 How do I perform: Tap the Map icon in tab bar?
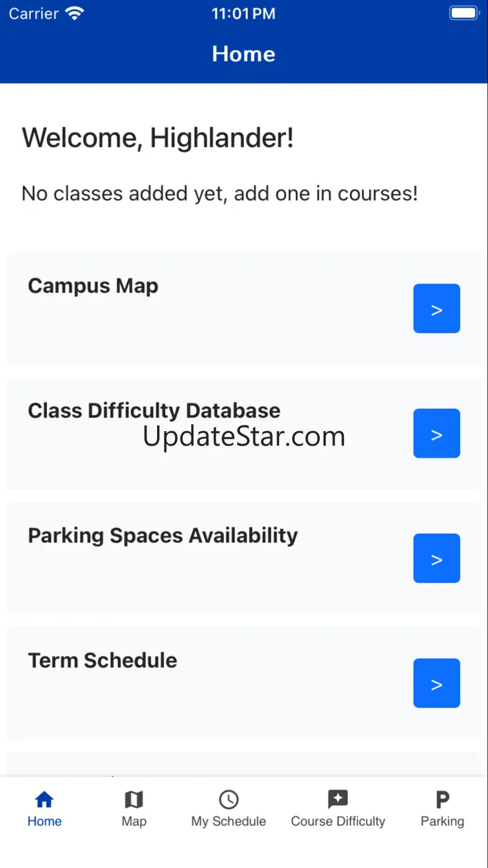click(134, 799)
